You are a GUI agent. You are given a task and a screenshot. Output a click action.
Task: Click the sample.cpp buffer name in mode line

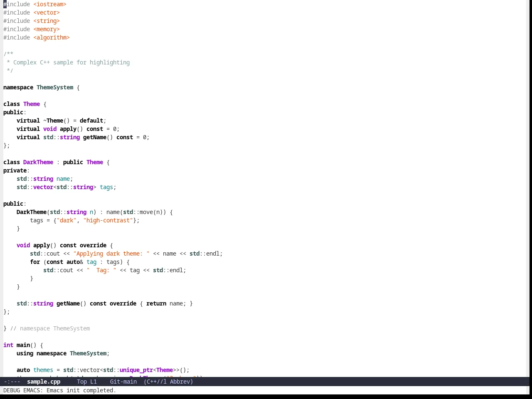(x=44, y=382)
